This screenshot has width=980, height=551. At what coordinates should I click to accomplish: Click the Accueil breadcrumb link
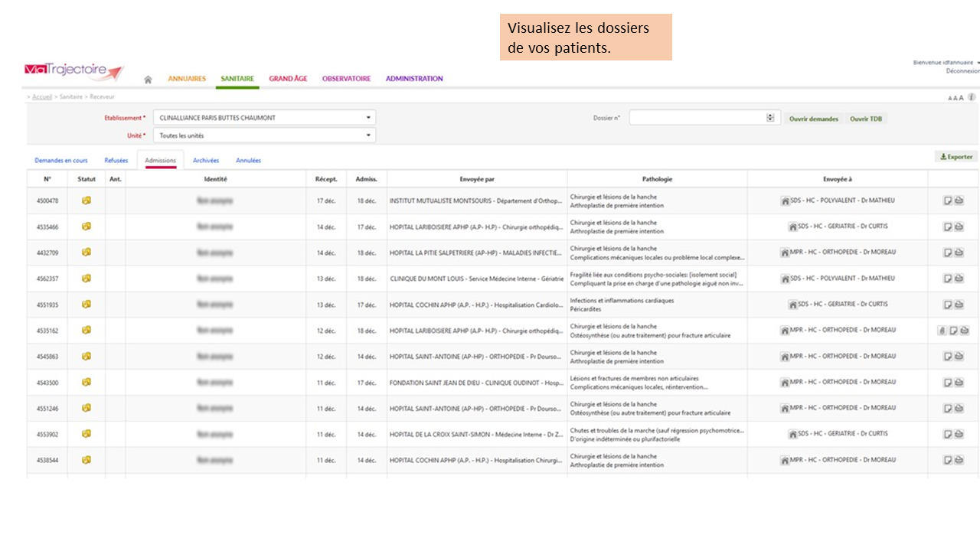pyautogui.click(x=42, y=97)
